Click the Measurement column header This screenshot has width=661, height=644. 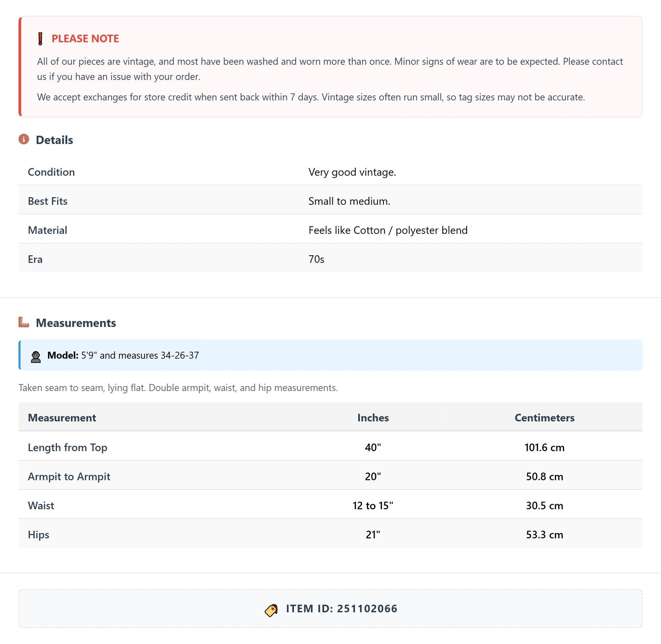62,418
